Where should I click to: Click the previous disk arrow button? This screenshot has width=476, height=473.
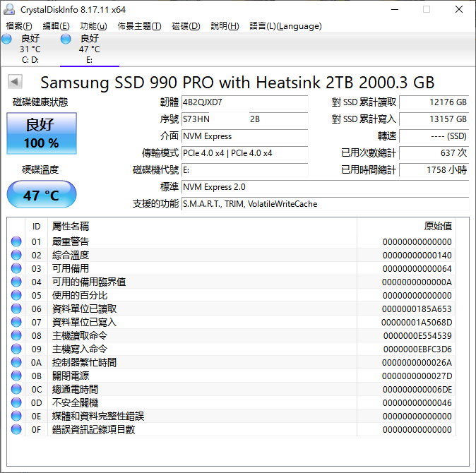(15, 81)
